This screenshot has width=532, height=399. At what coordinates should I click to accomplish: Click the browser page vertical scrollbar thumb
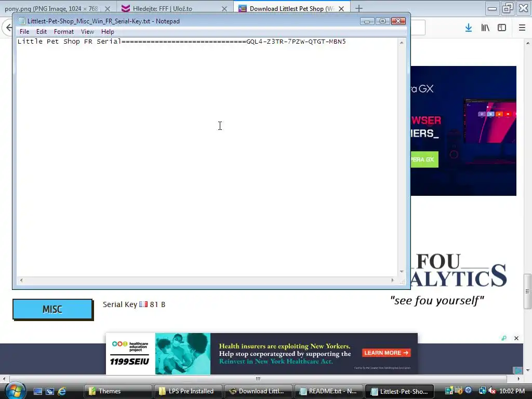(x=528, y=291)
